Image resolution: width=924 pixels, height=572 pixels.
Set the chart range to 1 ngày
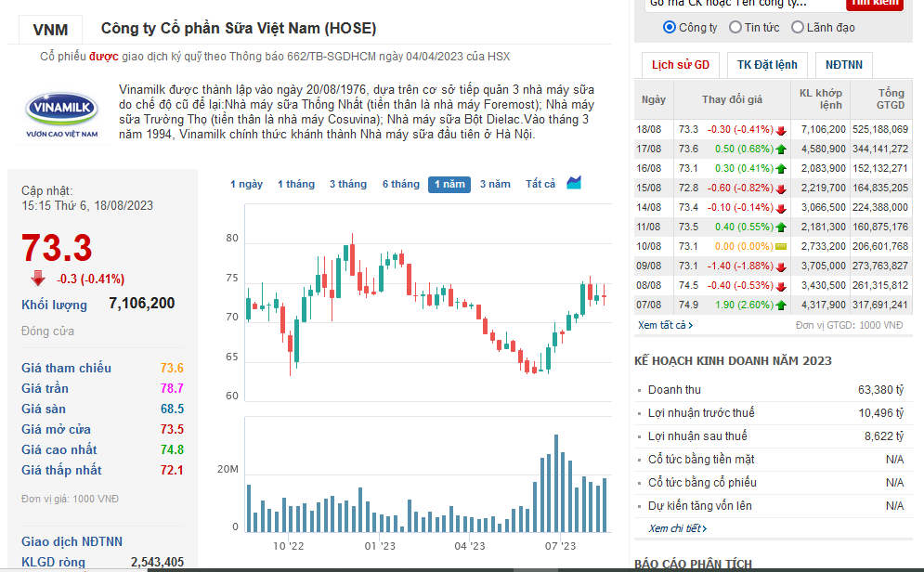[246, 184]
